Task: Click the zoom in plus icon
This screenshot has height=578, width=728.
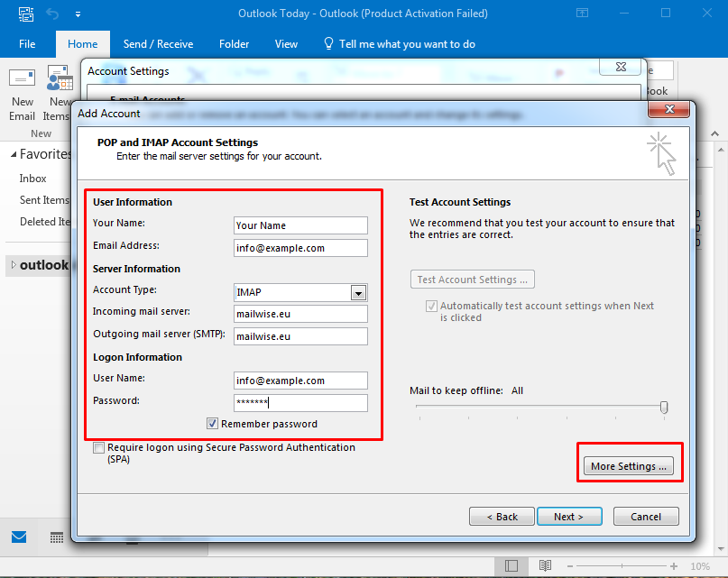Action: (x=674, y=566)
